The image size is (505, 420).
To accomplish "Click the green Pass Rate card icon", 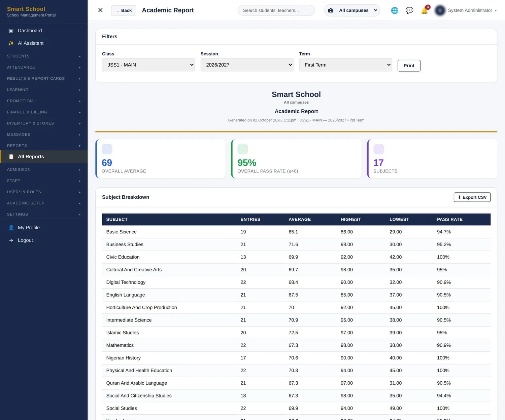I will (x=243, y=149).
